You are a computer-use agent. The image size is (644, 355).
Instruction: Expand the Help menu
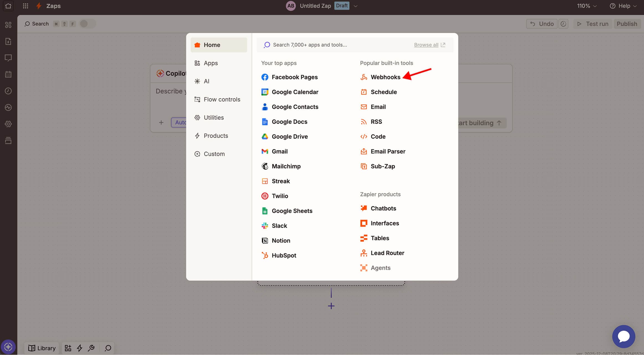[624, 6]
